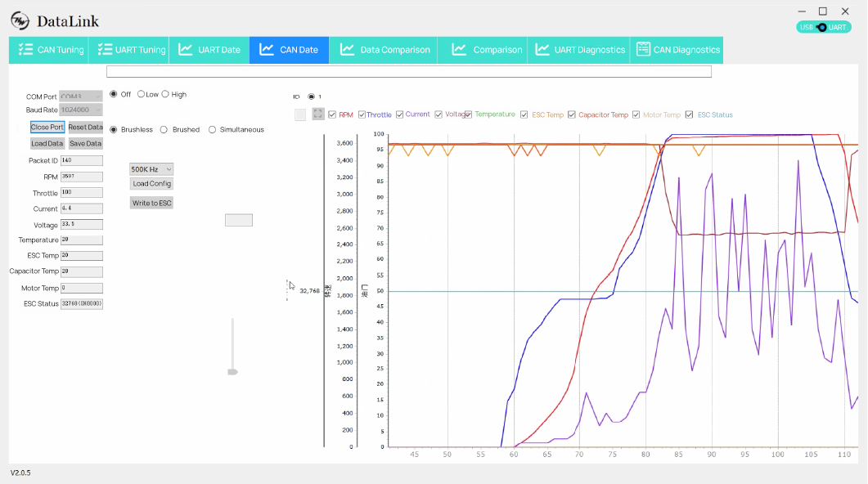Select the Brushed radio button
Image resolution: width=868 pixels, height=484 pixels.
pyautogui.click(x=163, y=129)
